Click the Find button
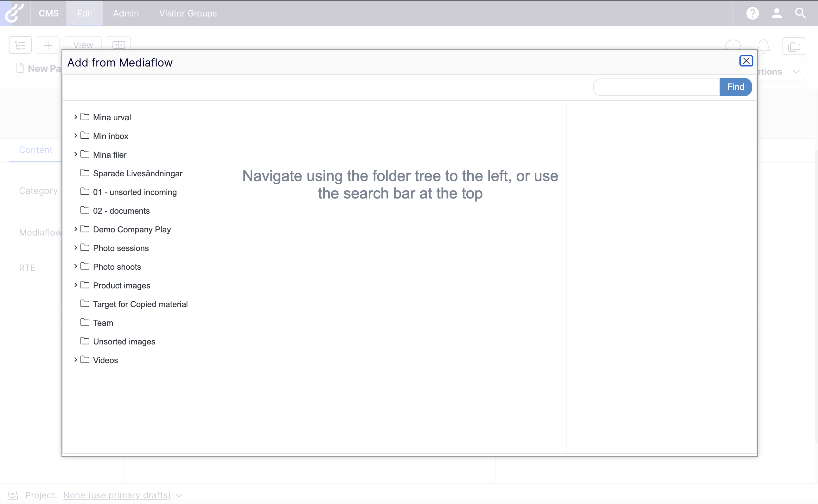The image size is (818, 504). (x=735, y=87)
